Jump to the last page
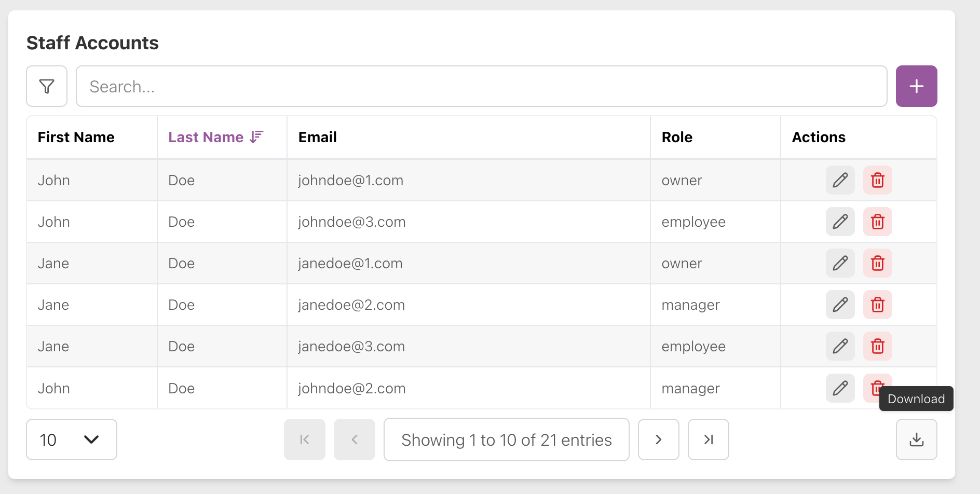Image resolution: width=980 pixels, height=494 pixels. pos(708,440)
